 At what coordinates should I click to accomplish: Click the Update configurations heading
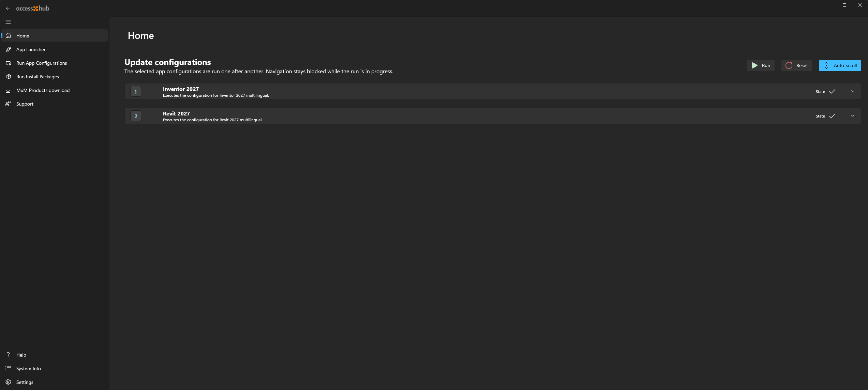point(167,62)
